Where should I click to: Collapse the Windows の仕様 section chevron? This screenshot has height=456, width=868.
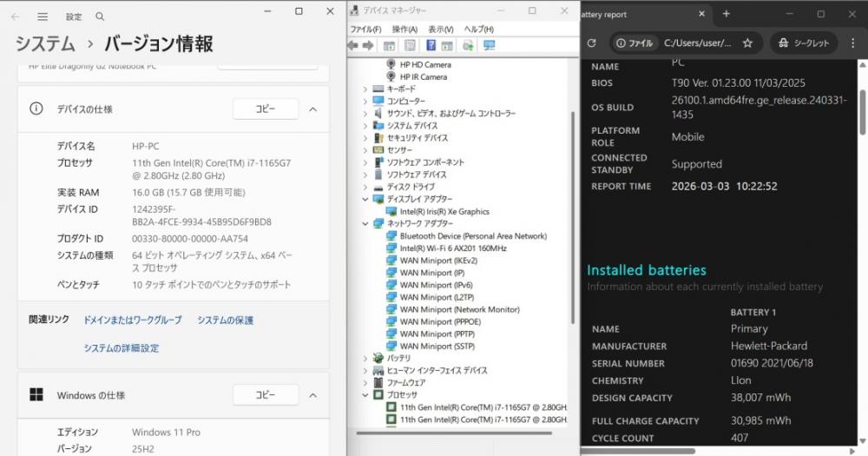click(x=312, y=395)
